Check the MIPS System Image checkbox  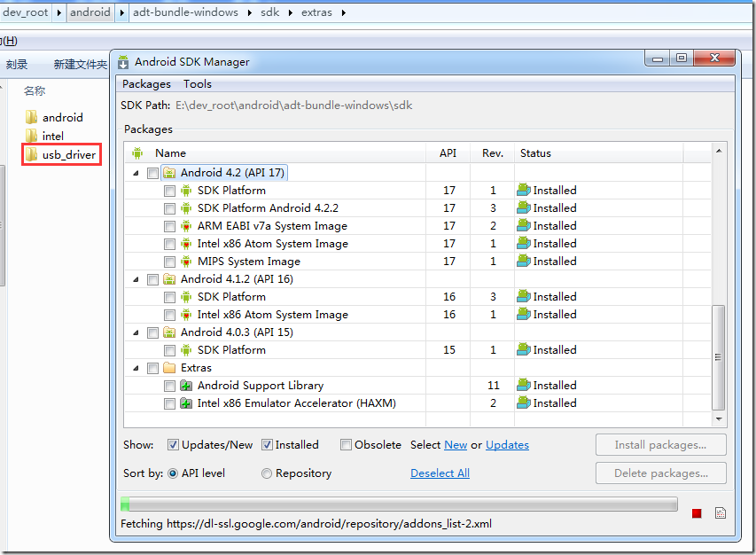(169, 262)
